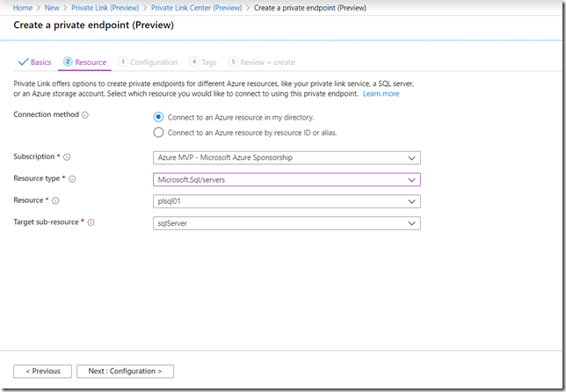Click info icon beside Target sub-resource
Viewport: 566px width, 392px height.
coord(91,222)
